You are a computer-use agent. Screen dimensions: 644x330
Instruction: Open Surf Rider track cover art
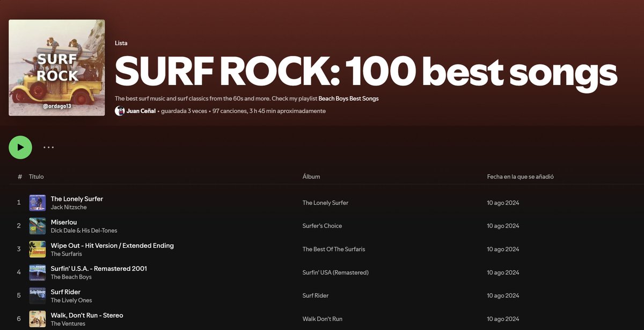38,296
